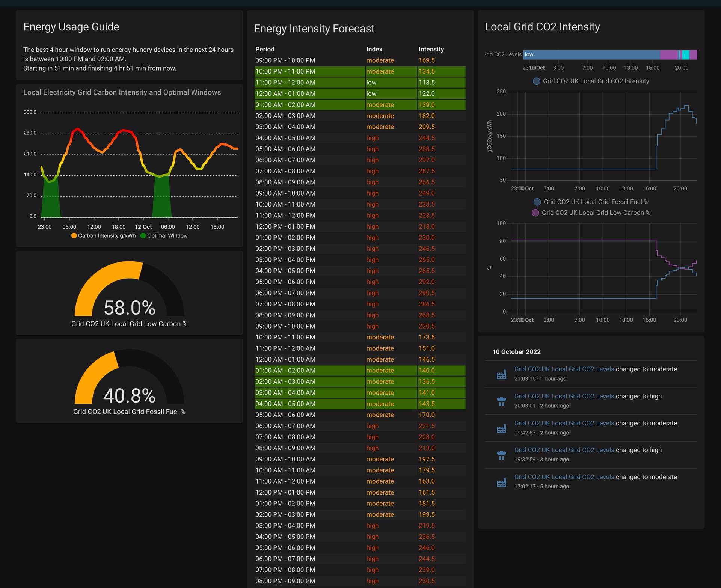The height and width of the screenshot is (588, 721).
Task: Open the Local Electricity Grid Carbon Intensity panel title menu
Action: coord(122,92)
